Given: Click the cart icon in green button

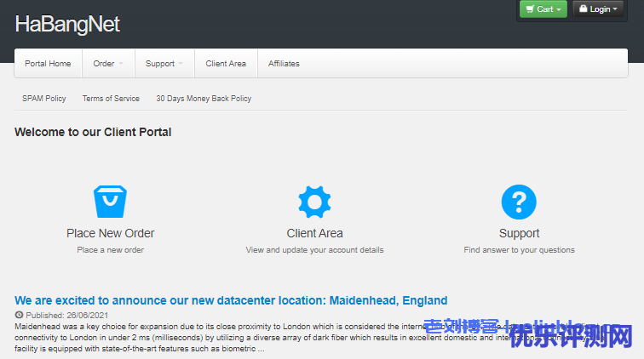Looking at the screenshot, I should click(x=530, y=9).
